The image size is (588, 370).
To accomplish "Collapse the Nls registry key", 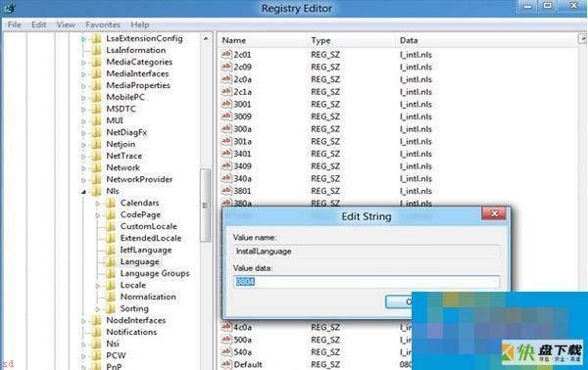I will click(83, 192).
